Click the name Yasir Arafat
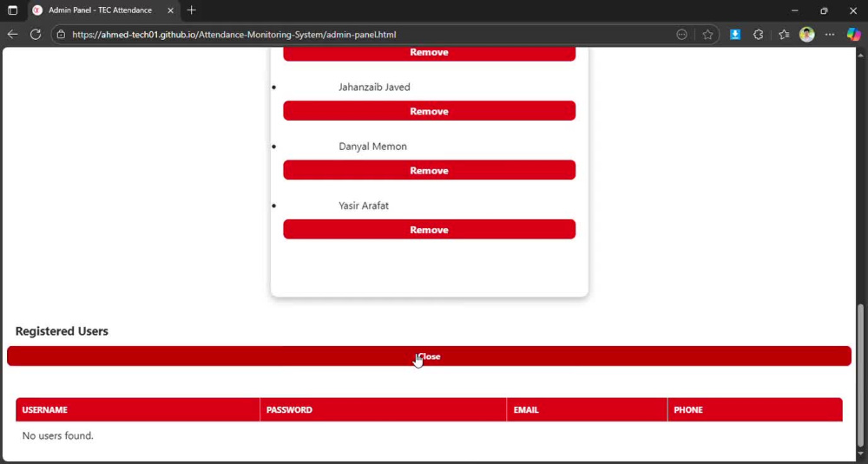The width and height of the screenshot is (868, 464). [364, 206]
